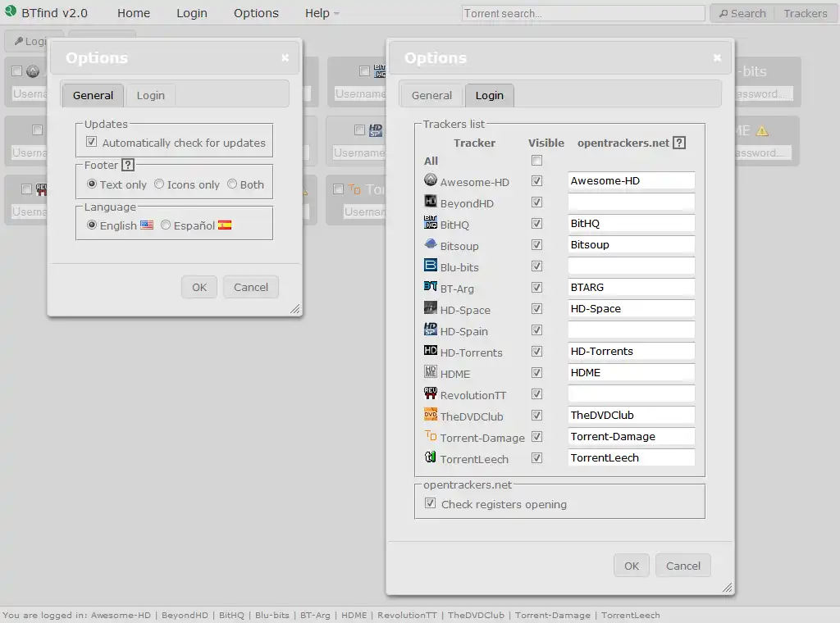Click the HD-Spain tracker icon in list
Screen dimensions: 840x623
(430, 330)
